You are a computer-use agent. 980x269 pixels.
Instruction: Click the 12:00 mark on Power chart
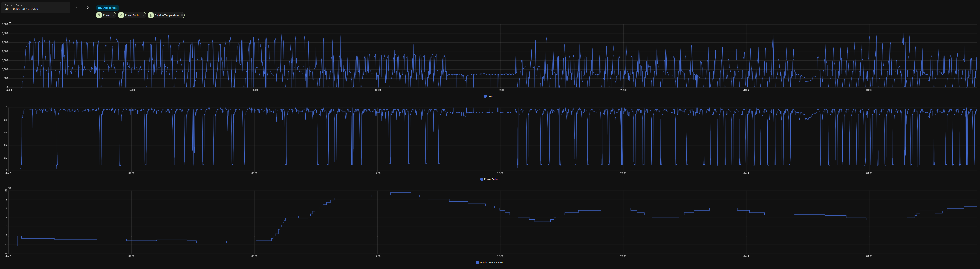pyautogui.click(x=377, y=90)
